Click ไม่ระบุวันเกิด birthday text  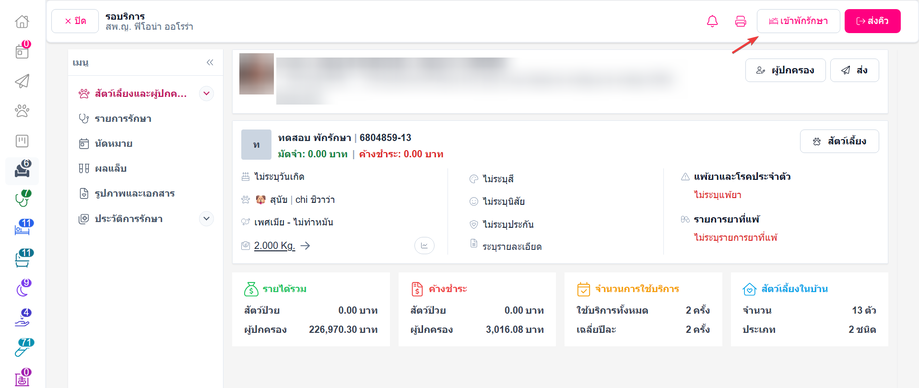(280, 176)
